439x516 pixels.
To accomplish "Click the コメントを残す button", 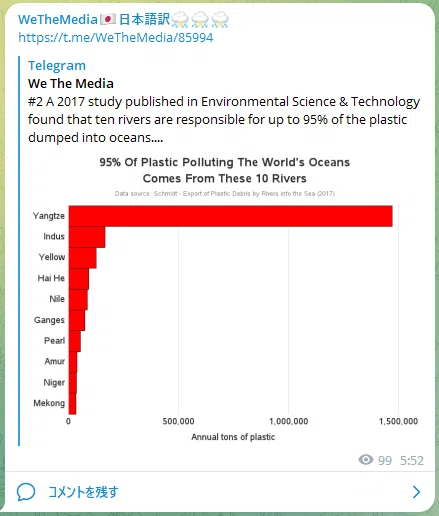I will [83, 492].
